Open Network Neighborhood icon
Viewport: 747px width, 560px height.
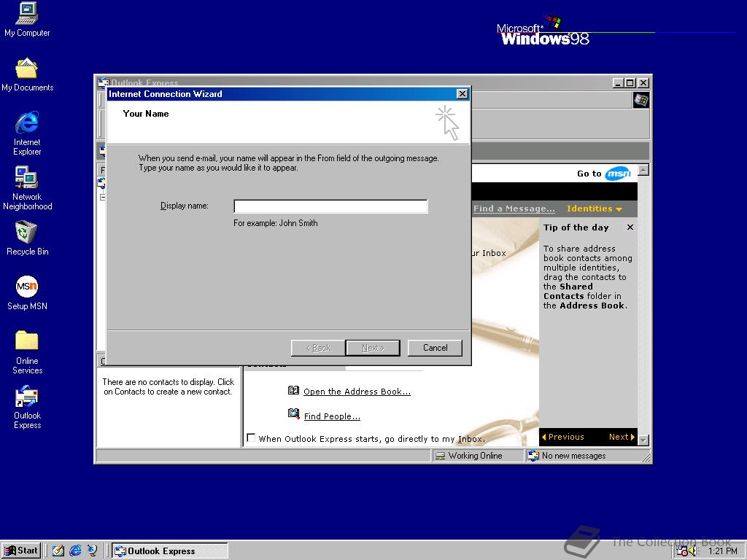point(27,188)
